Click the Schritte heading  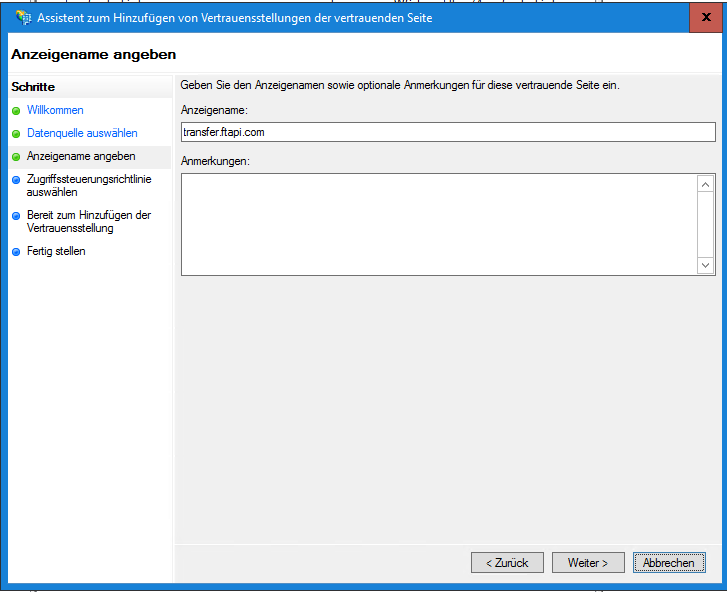tap(33, 87)
